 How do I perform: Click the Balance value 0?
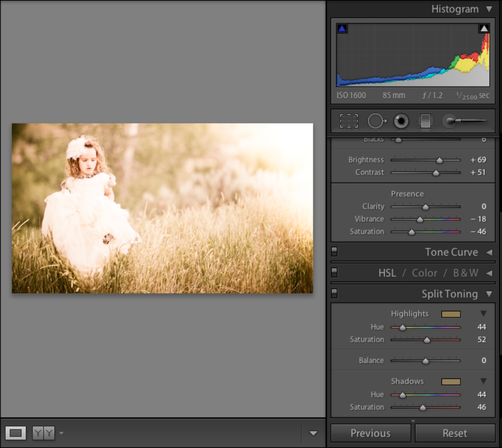(484, 360)
